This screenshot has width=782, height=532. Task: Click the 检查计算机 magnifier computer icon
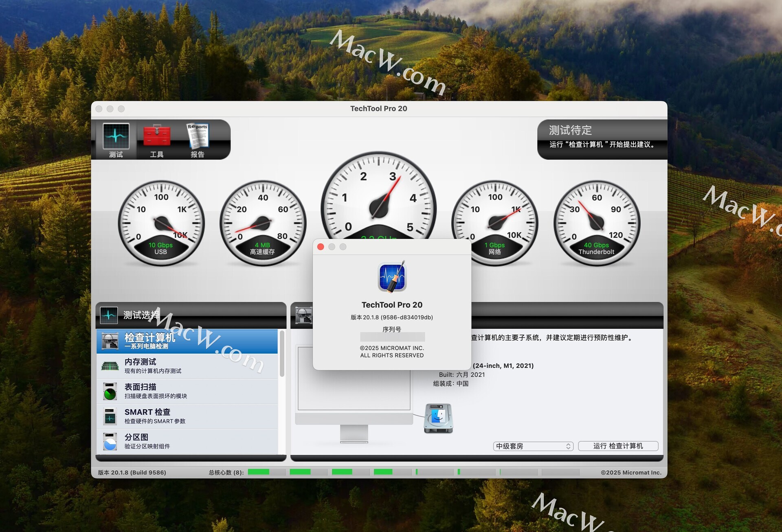click(x=110, y=341)
